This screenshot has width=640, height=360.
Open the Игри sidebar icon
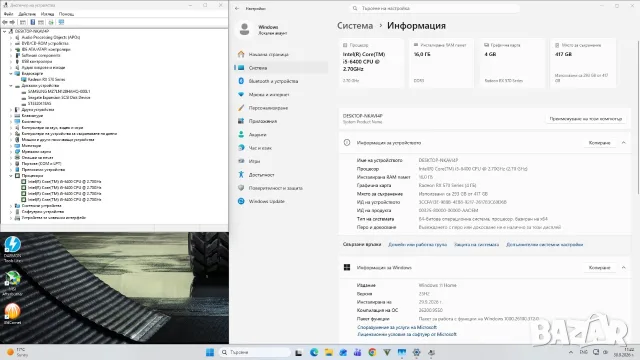point(241,161)
